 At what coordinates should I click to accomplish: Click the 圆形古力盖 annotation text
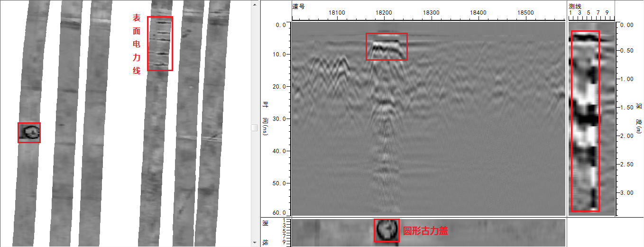pyautogui.click(x=425, y=231)
